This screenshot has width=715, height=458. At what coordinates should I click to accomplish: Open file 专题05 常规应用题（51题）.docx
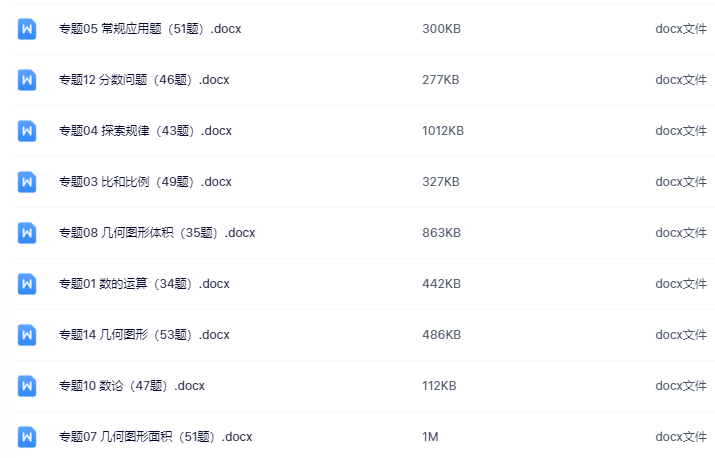click(150, 29)
